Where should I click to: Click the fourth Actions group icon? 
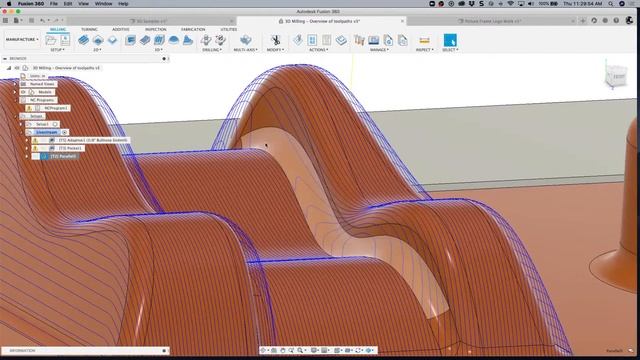coord(341,40)
